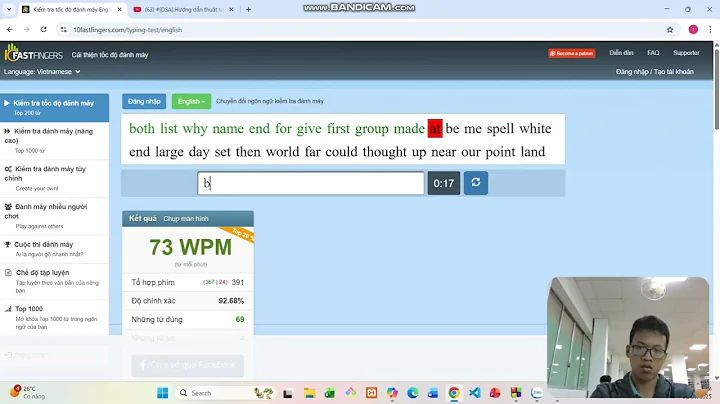Click the Đăng nhập button
Image resolution: width=720 pixels, height=404 pixels.
(144, 101)
